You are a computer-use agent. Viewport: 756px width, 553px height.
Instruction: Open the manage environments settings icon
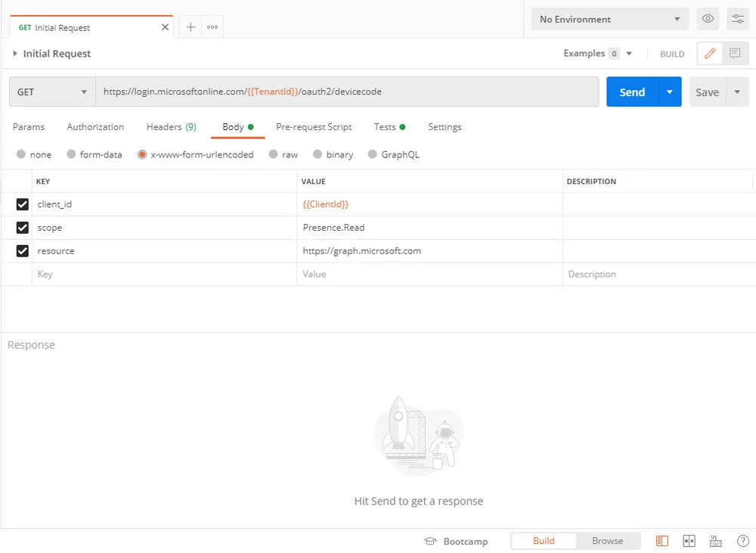click(738, 19)
